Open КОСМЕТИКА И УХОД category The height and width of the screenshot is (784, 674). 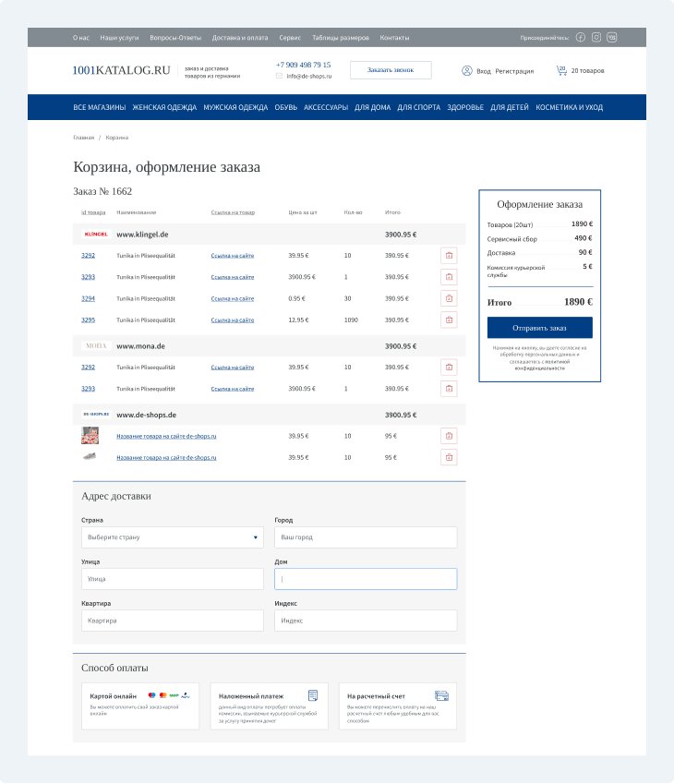(570, 107)
